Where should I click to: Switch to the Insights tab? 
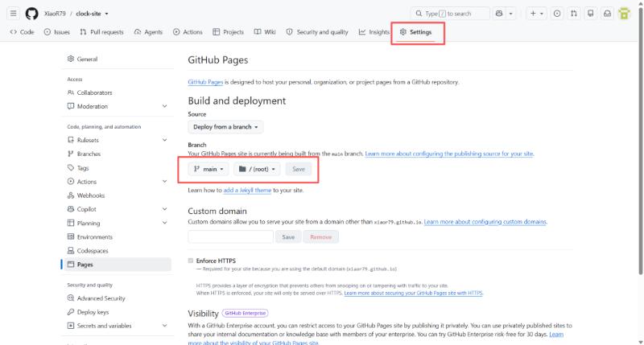(374, 32)
